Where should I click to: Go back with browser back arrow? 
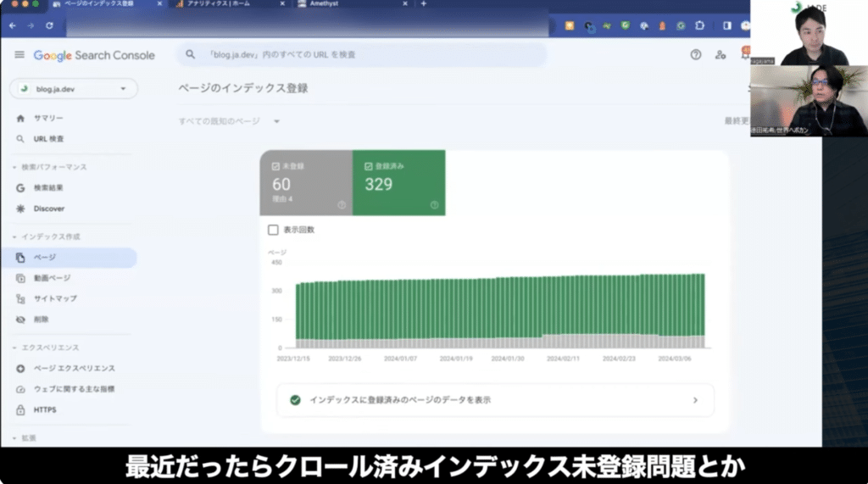pyautogui.click(x=12, y=25)
